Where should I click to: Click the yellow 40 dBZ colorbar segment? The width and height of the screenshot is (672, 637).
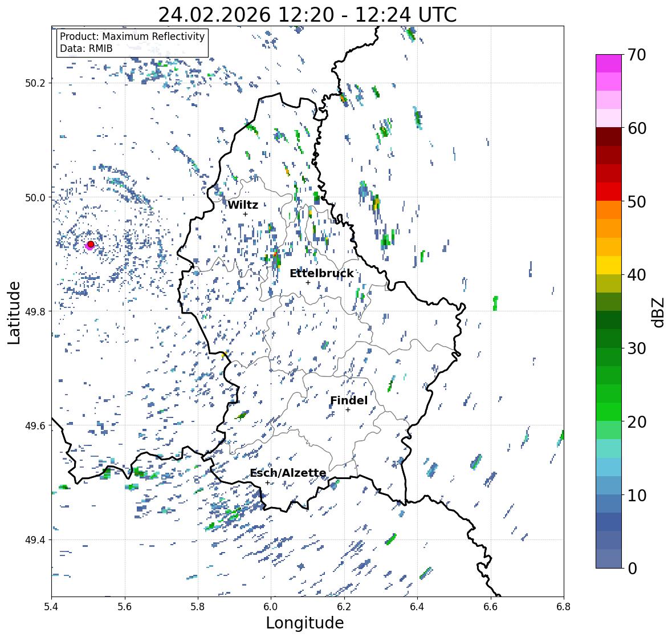[609, 265]
